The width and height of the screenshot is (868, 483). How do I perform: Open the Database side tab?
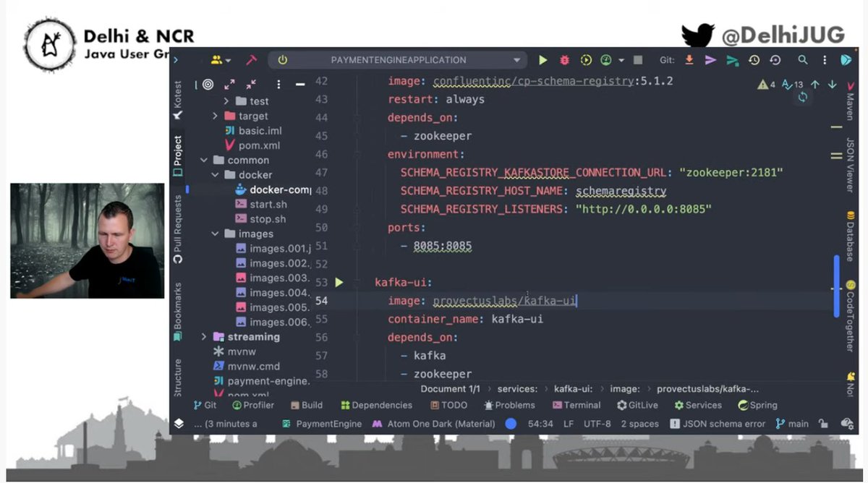[850, 236]
